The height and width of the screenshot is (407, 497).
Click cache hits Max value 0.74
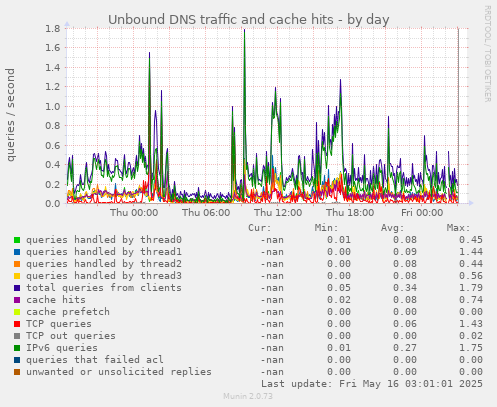[471, 300]
